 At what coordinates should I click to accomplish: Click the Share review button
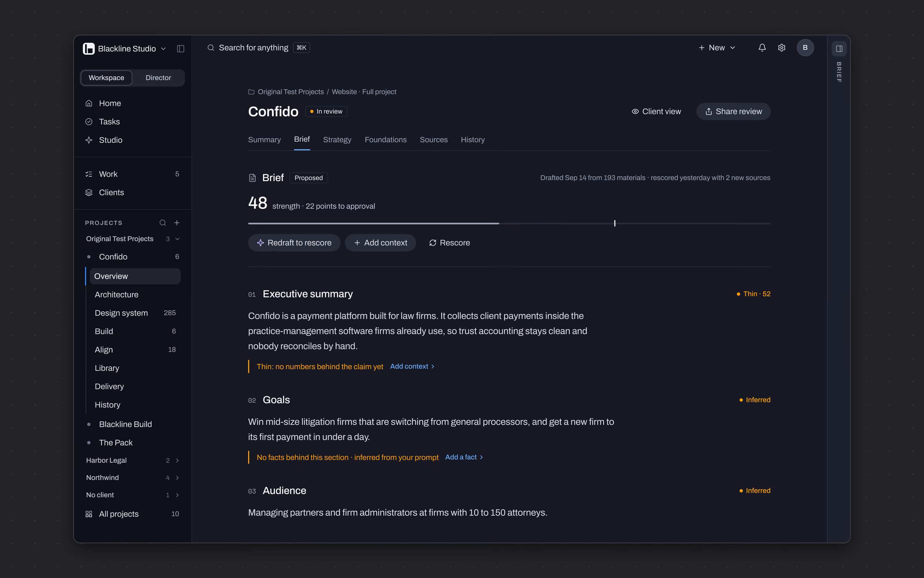[x=733, y=111]
